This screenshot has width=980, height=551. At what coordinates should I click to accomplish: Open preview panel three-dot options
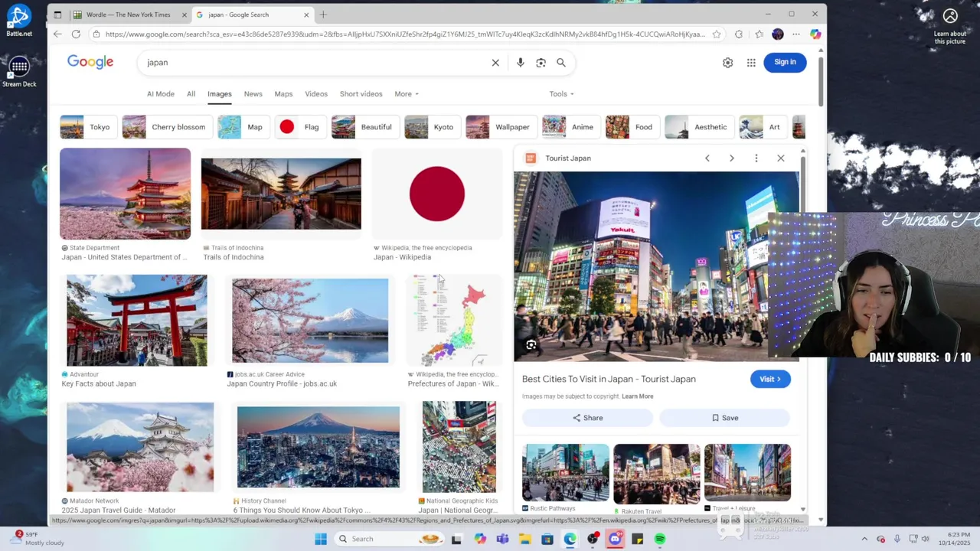[756, 158]
